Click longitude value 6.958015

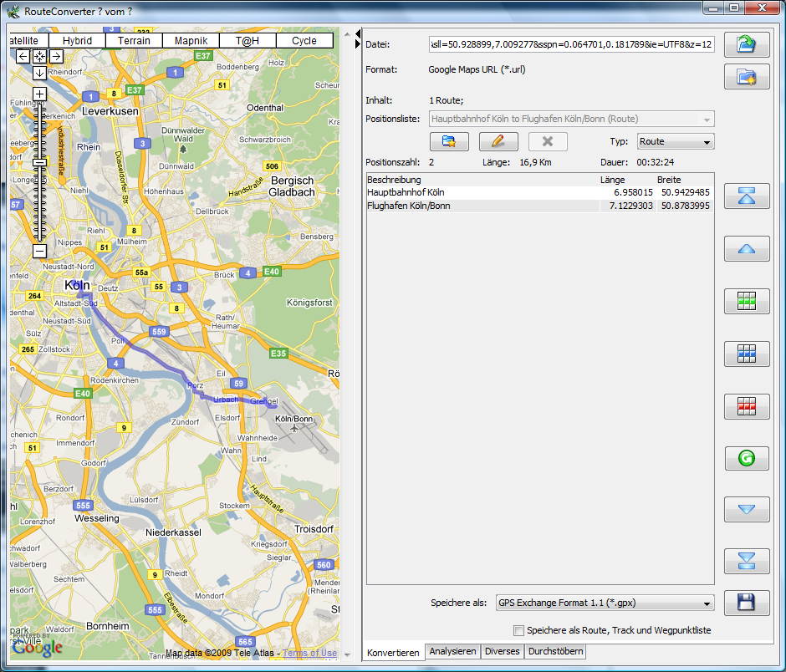tap(633, 192)
